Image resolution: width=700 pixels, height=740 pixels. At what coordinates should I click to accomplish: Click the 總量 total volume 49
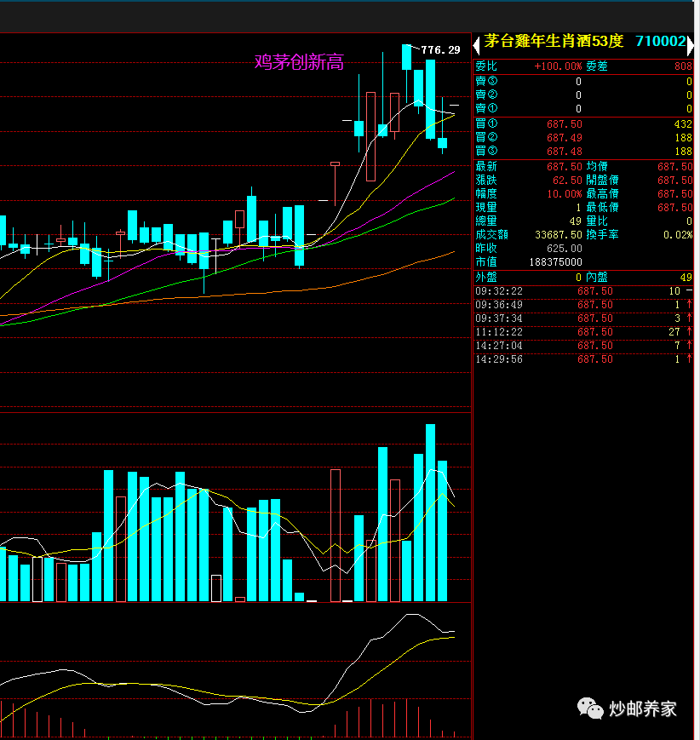click(576, 221)
